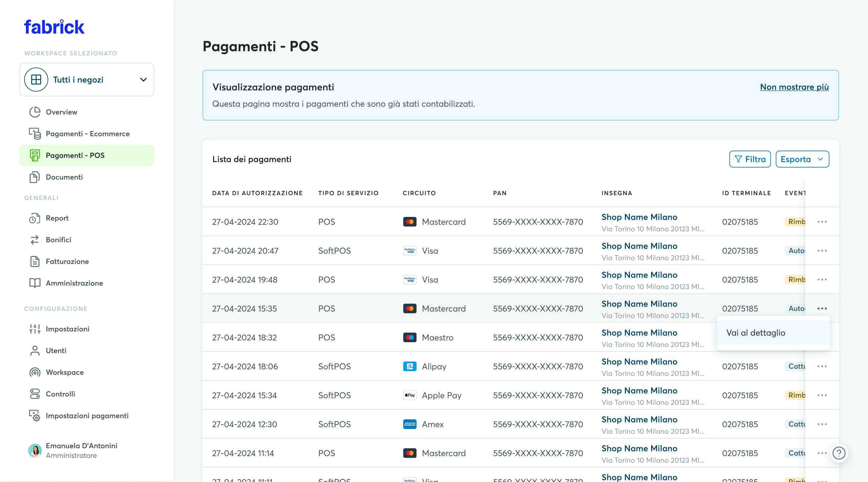Screen dimensions: 868x482
Task: Click SoftPOS cell in 20:47 row
Action: click(334, 251)
